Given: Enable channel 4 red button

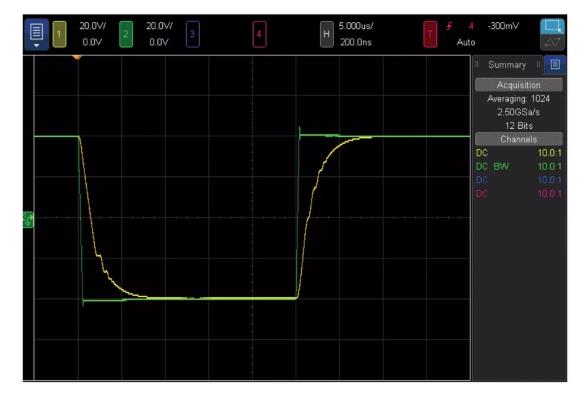Looking at the screenshot, I should [259, 34].
